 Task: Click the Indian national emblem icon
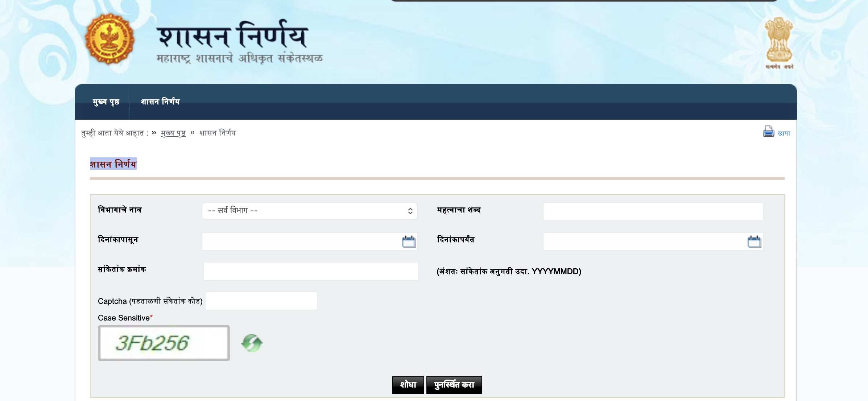[779, 41]
